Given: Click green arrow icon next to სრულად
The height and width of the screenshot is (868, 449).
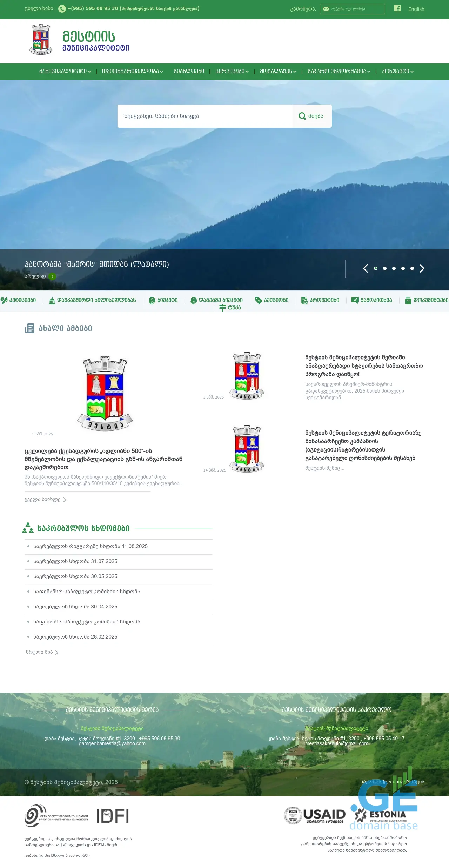Looking at the screenshot, I should pos(52,276).
